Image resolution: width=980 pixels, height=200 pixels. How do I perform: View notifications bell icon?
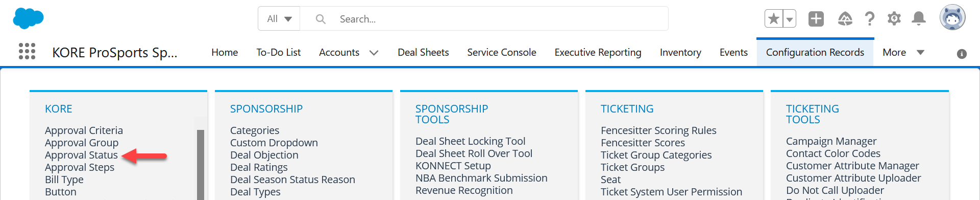(x=919, y=19)
